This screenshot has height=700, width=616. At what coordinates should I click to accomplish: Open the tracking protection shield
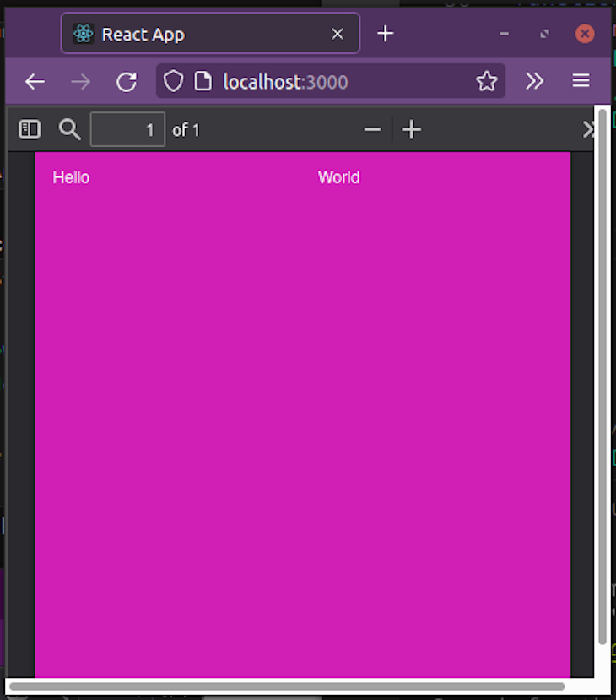pos(173,81)
